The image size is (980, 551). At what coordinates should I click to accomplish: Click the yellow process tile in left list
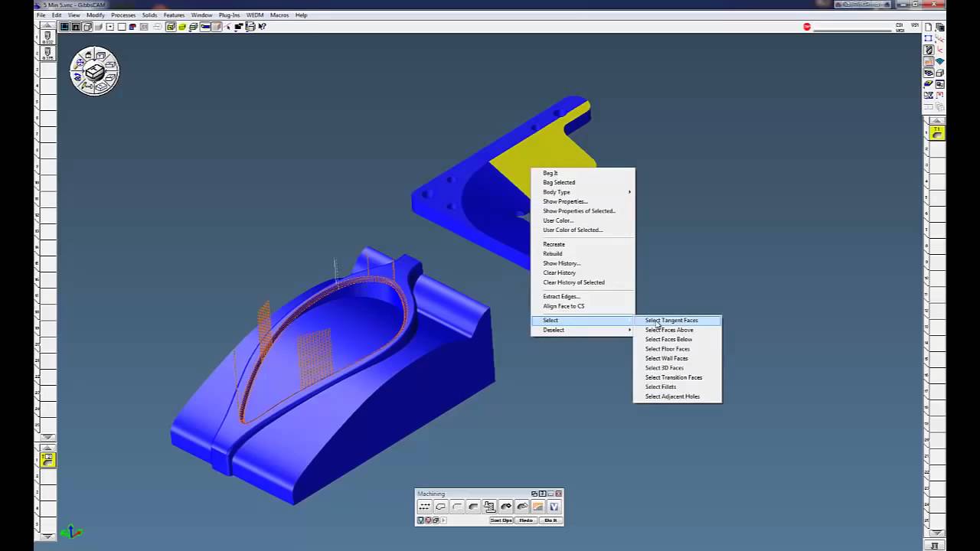click(47, 459)
